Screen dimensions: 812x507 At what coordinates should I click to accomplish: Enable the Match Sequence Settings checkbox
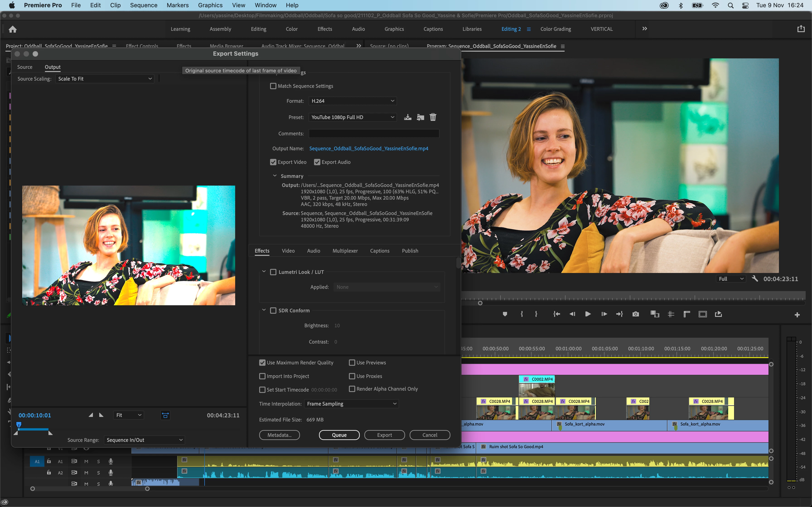273,86
